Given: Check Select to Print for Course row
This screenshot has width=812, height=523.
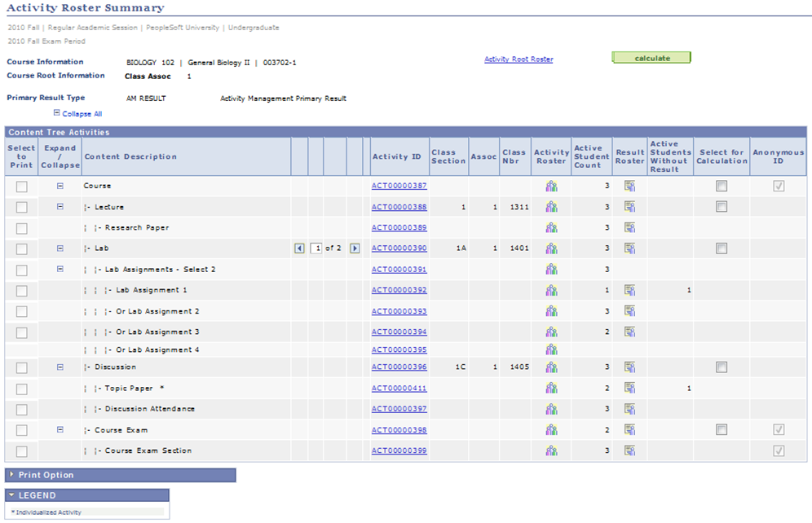Looking at the screenshot, I should 22,187.
